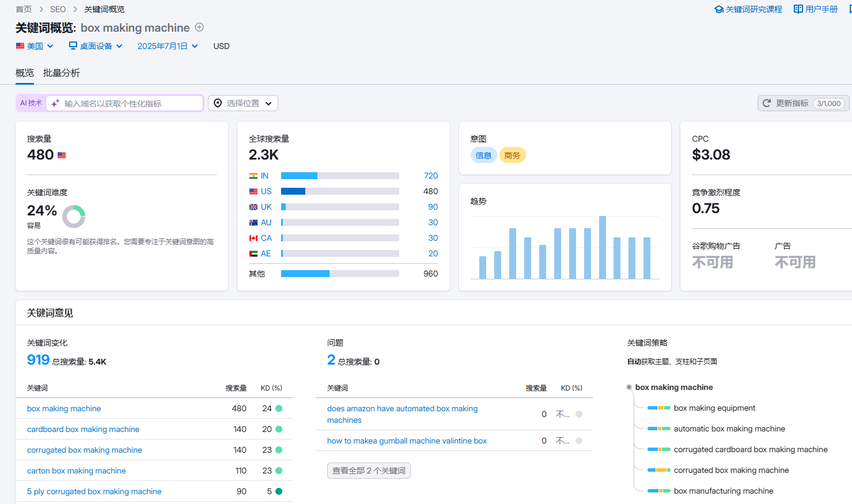Open the 选择位置 location dropdown
The width and height of the screenshot is (852, 504).
243,103
